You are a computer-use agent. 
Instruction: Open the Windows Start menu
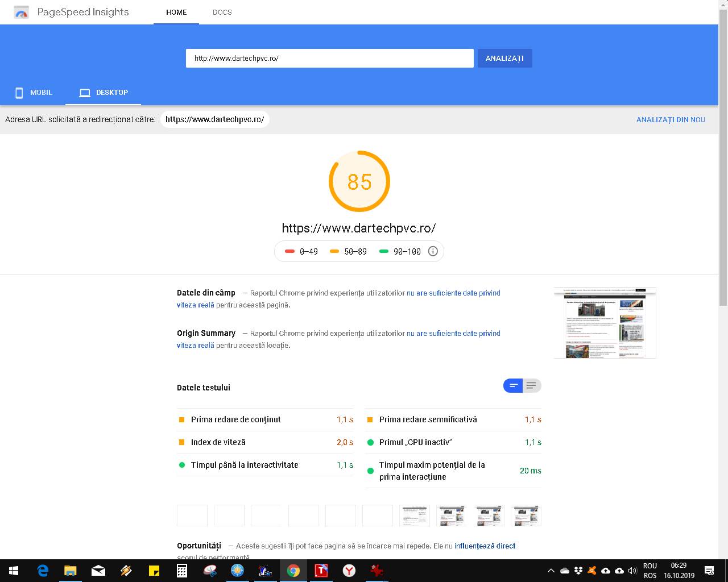click(14, 571)
